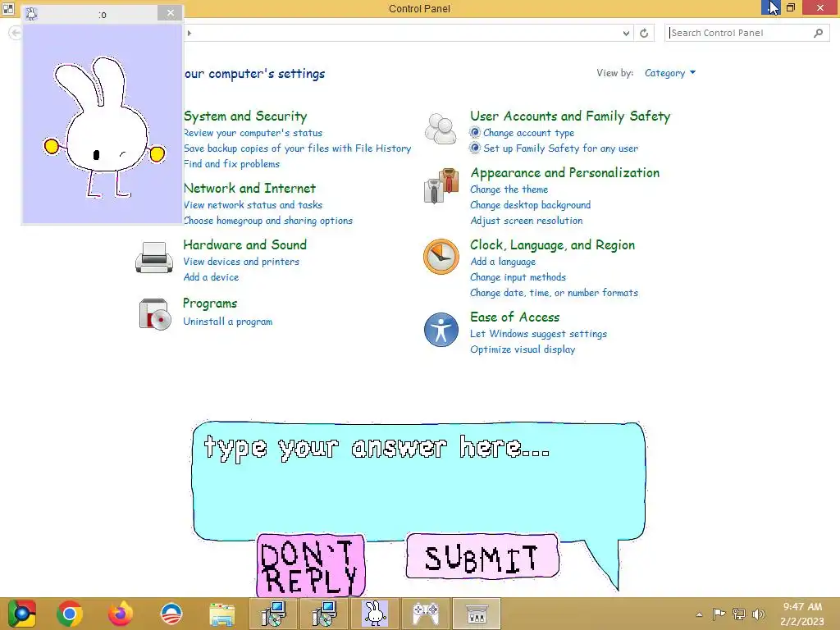The height and width of the screenshot is (630, 840).
Task: Click Let Windows suggest settings
Action: (x=538, y=334)
